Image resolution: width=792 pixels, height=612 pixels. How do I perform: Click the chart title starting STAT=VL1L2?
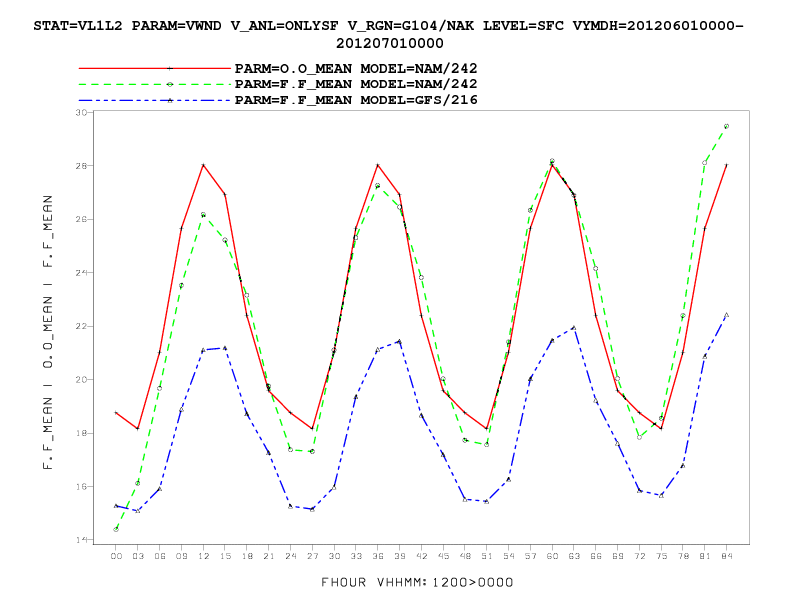tap(389, 34)
